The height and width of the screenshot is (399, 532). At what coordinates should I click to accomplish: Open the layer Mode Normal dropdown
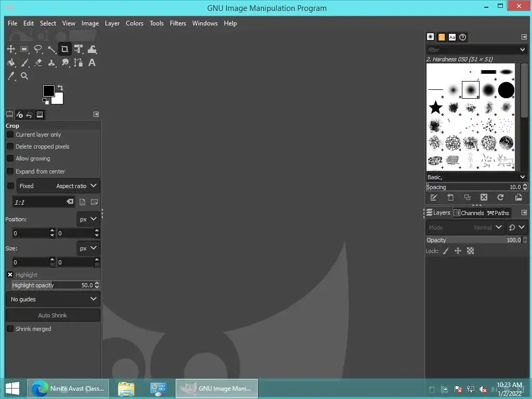coord(465,228)
